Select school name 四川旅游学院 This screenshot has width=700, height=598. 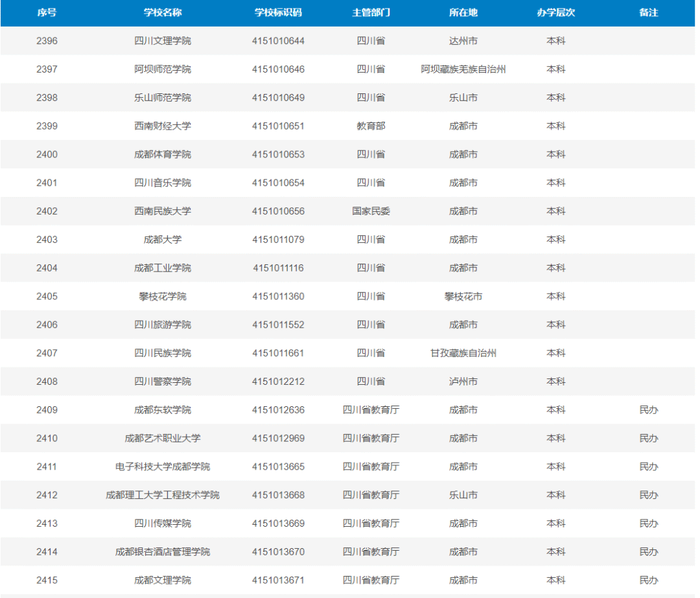point(163,325)
